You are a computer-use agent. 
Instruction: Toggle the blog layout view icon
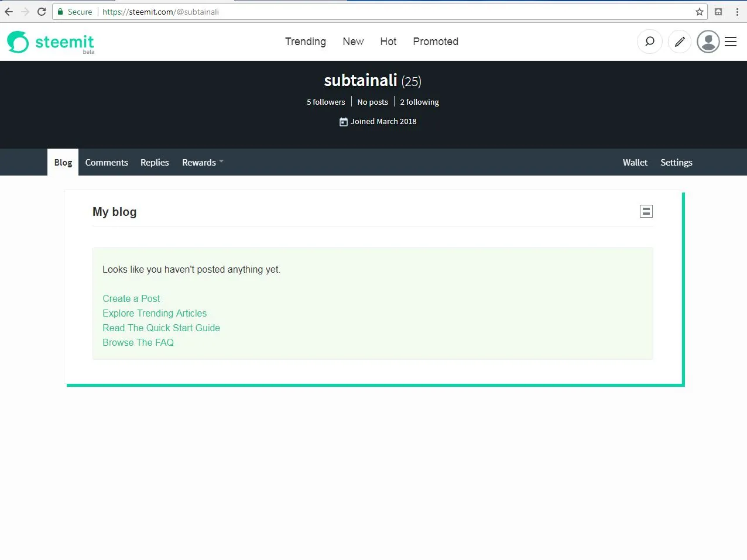[646, 211]
